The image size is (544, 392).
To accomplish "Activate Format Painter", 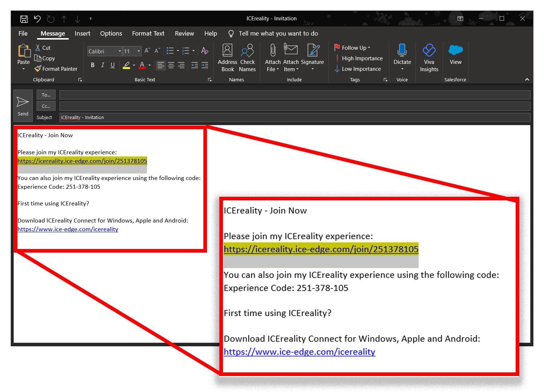I will coord(56,69).
